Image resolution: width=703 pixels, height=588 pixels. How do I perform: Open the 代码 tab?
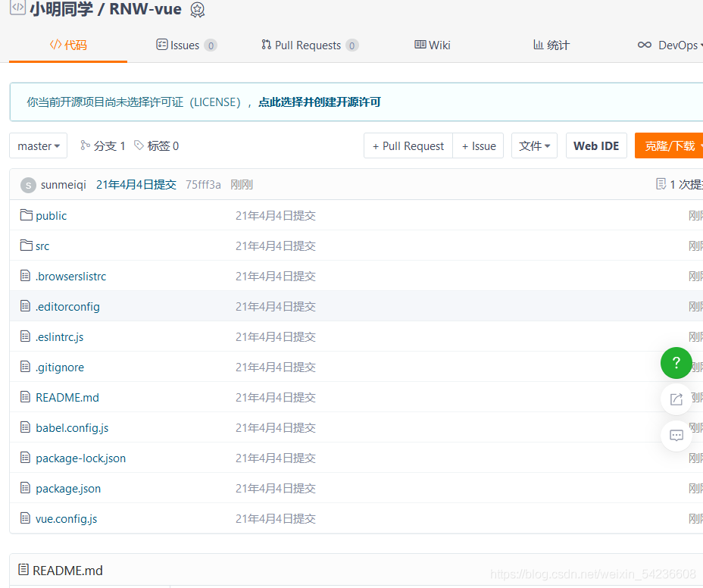tap(68, 45)
